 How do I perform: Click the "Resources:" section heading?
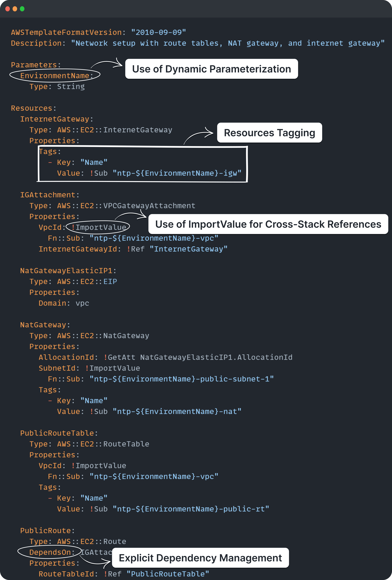click(34, 108)
